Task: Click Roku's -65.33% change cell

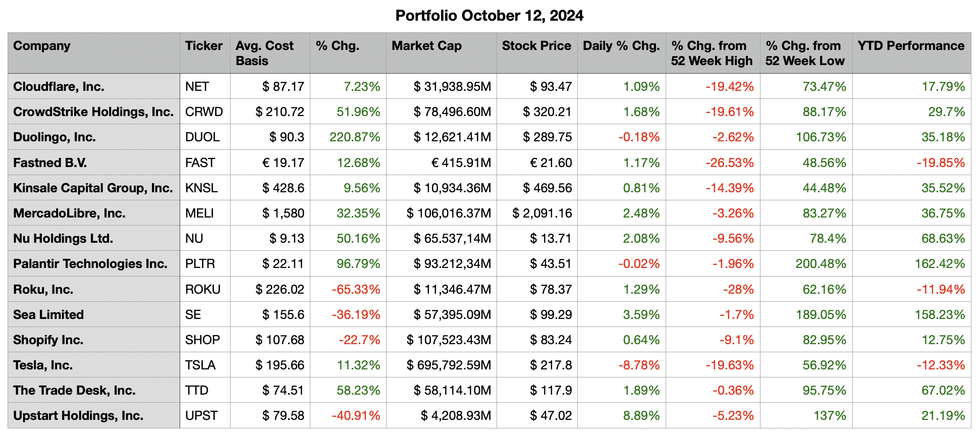Action: pyautogui.click(x=355, y=289)
